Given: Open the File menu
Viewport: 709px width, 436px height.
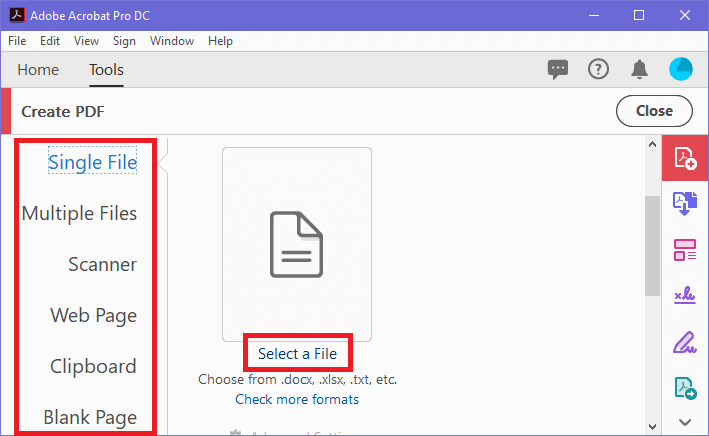Looking at the screenshot, I should [x=17, y=41].
